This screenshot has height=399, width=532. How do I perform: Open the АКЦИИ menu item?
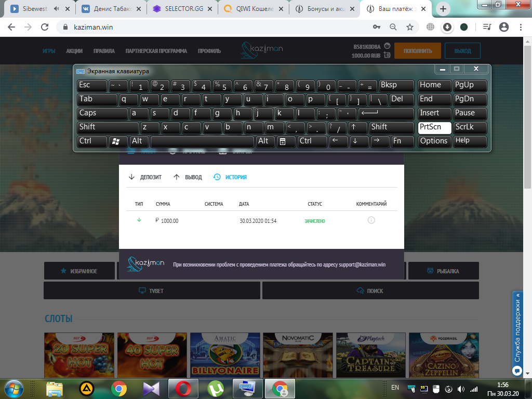click(74, 51)
